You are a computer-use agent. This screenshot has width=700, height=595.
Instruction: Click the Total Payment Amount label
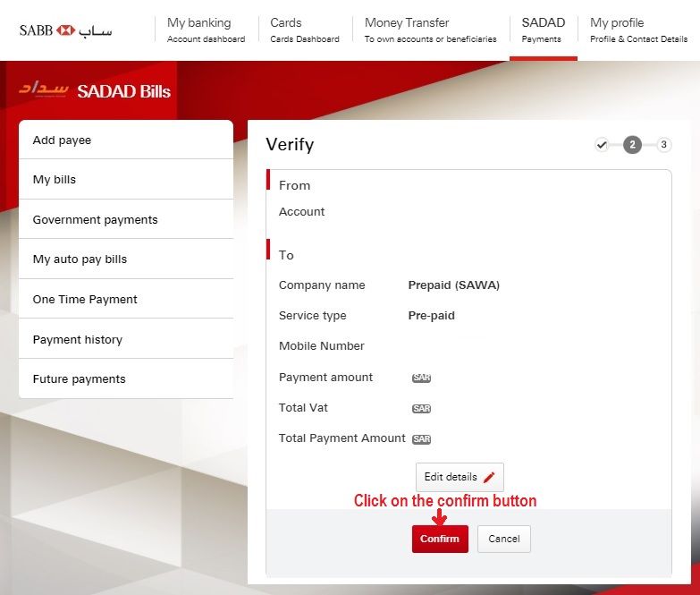pyautogui.click(x=342, y=438)
